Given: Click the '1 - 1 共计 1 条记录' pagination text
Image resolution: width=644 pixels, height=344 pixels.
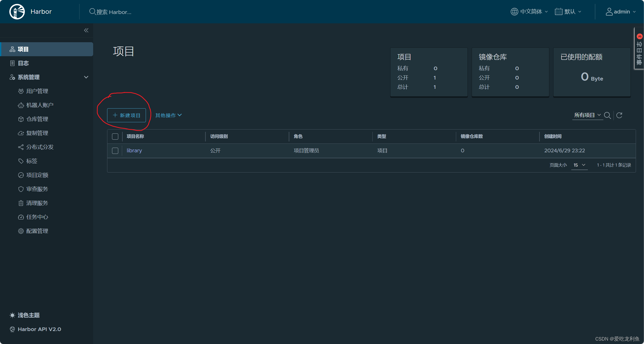Looking at the screenshot, I should pos(614,165).
